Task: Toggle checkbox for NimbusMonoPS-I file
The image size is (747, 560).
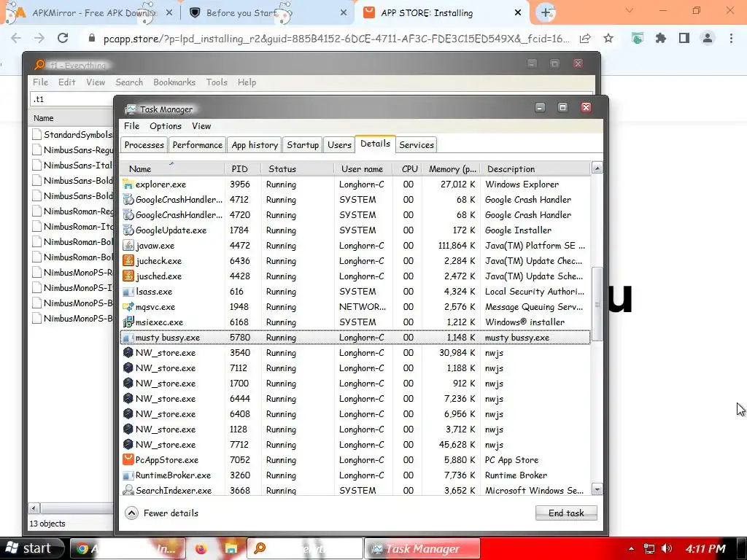Action: [36, 287]
